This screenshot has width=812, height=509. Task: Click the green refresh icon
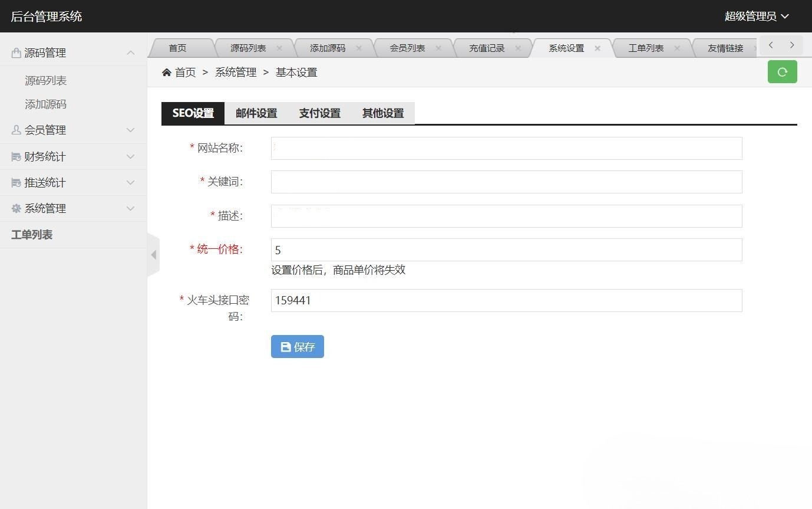782,71
